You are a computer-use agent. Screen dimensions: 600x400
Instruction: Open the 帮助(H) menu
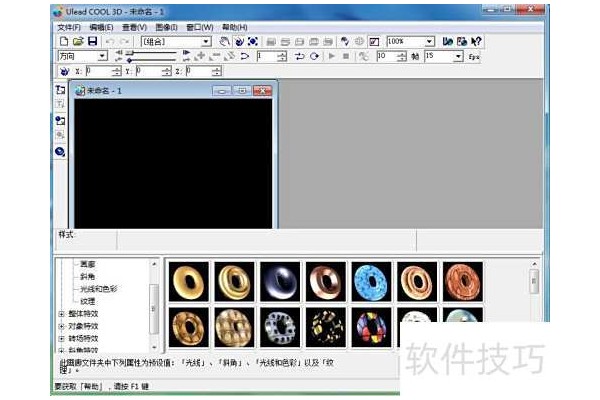(235, 27)
